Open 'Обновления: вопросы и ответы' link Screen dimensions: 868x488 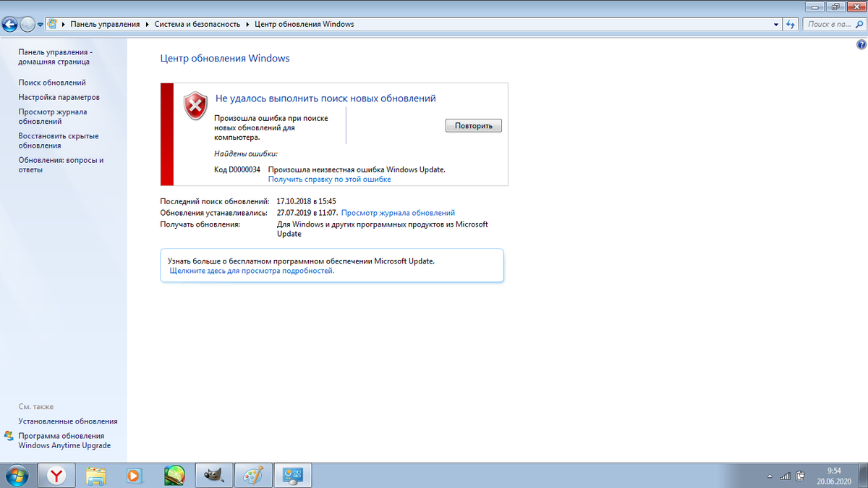point(61,164)
